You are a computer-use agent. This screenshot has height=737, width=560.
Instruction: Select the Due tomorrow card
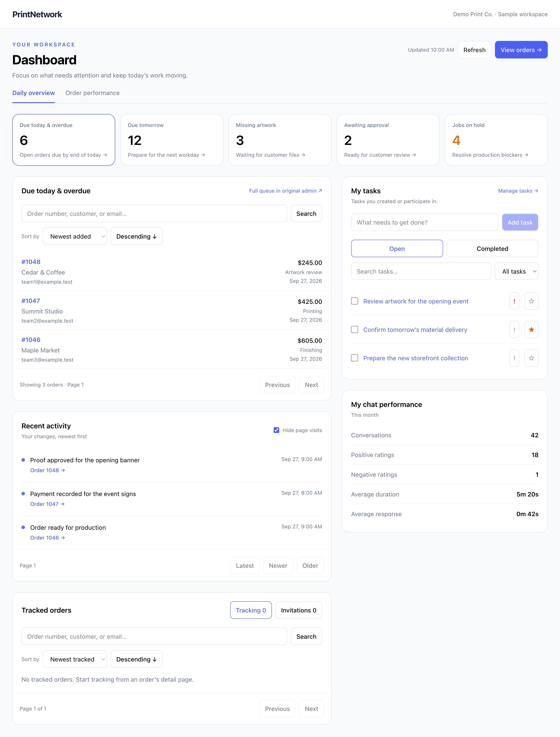[x=172, y=140]
